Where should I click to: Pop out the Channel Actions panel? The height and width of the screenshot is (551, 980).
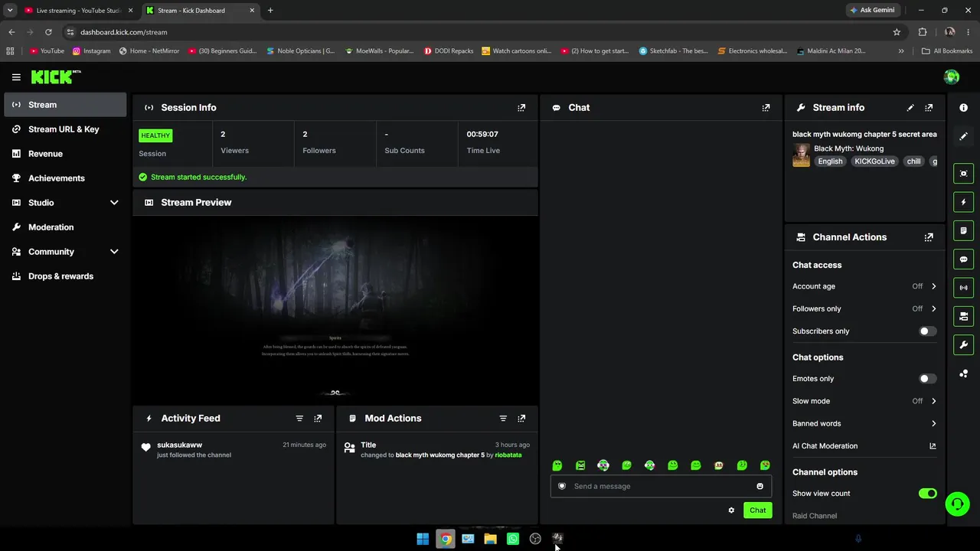[929, 237]
